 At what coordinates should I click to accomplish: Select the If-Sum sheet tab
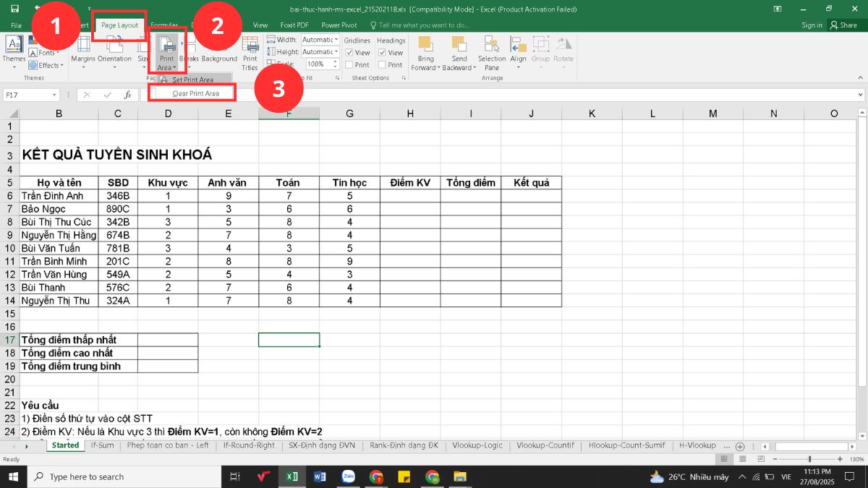pyautogui.click(x=102, y=445)
